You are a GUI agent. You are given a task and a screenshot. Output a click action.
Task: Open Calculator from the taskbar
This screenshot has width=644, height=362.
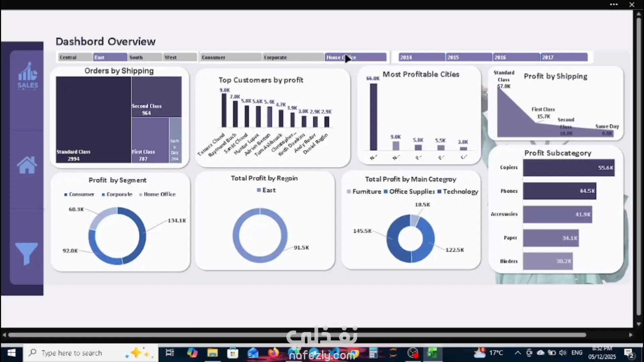click(x=373, y=353)
